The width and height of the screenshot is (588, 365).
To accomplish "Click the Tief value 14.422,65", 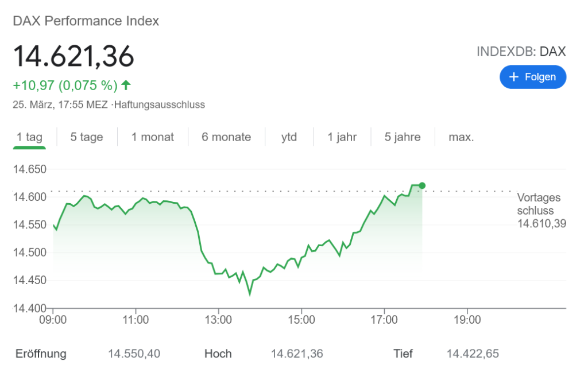I will tap(473, 354).
